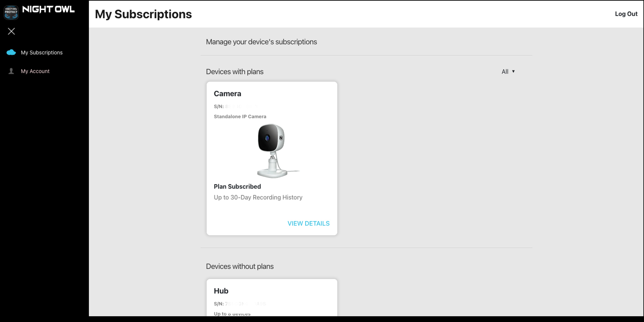
Task: Click the person icon beside My Account
Action: [x=11, y=71]
